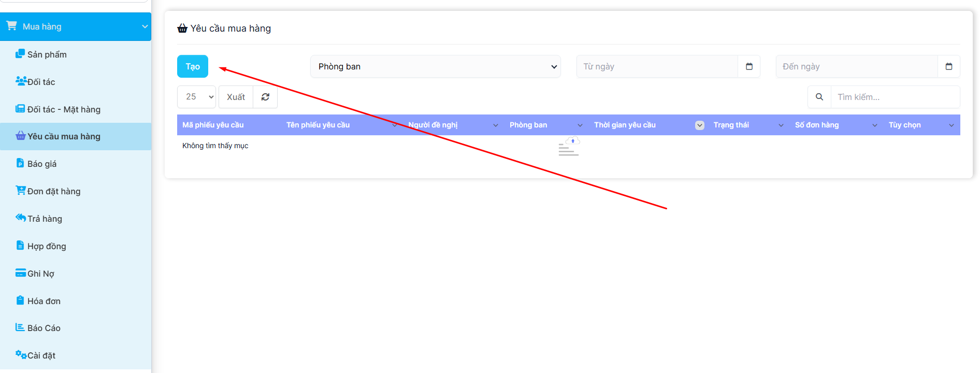980x373 pixels.
Task: Open Đơn đặt hàng in the sidebar
Action: tap(53, 191)
